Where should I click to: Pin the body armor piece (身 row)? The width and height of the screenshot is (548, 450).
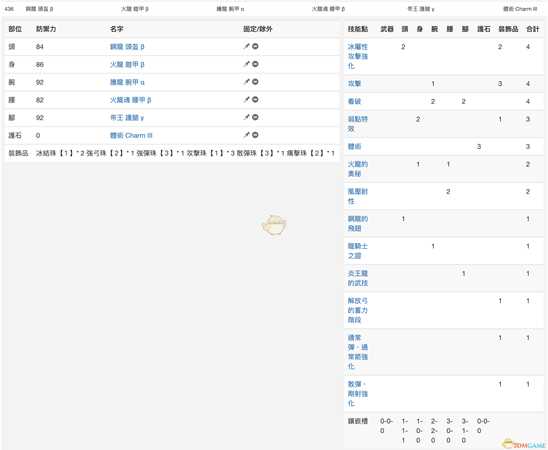[247, 64]
